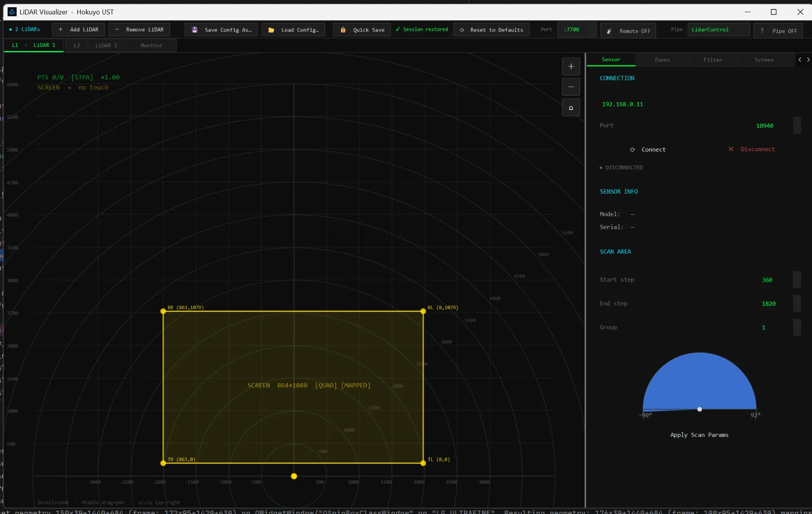Click the Serial: field in Sensor Info
This screenshot has height=514, width=812.
[617, 227]
